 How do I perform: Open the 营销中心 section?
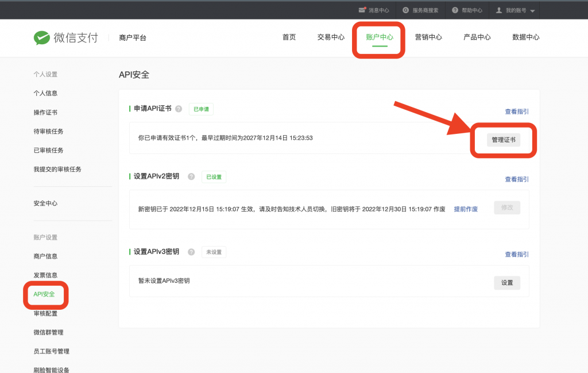428,36
